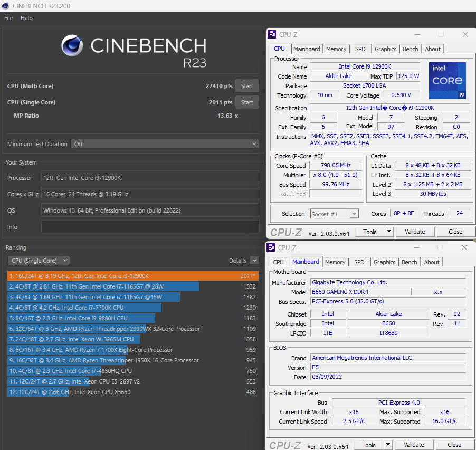The image size is (476, 450).
Task: Switch to About tab in top CPU-Z window
Action: (x=433, y=49)
